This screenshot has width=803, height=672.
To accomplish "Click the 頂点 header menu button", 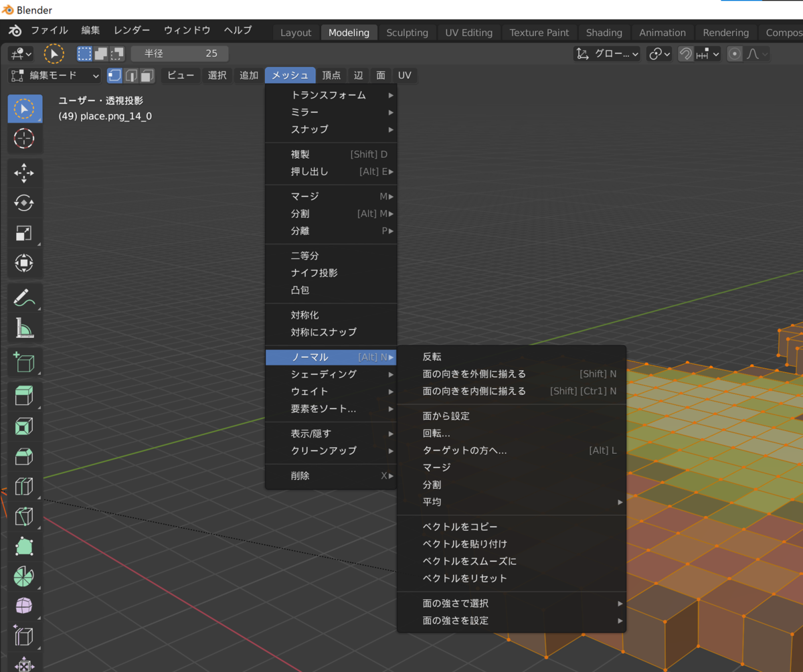I will tap(331, 76).
